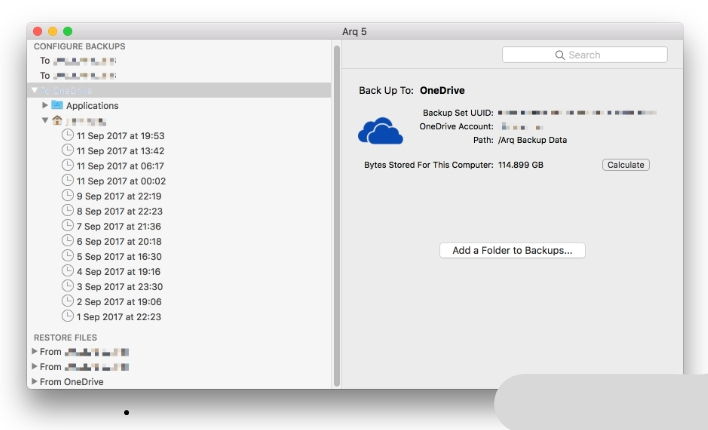This screenshot has width=708, height=430.
Task: Click Add a Folder to Backups button
Action: (512, 251)
